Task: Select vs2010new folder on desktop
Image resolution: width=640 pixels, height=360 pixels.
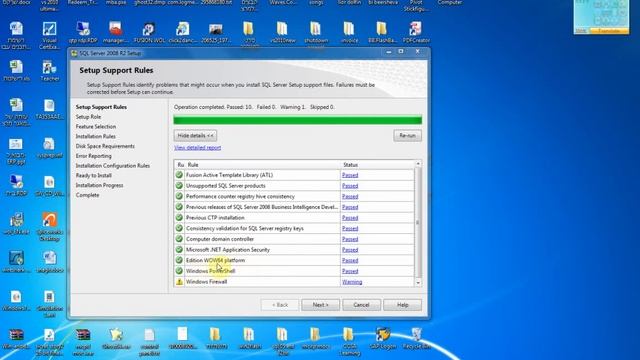Action: 283,32
